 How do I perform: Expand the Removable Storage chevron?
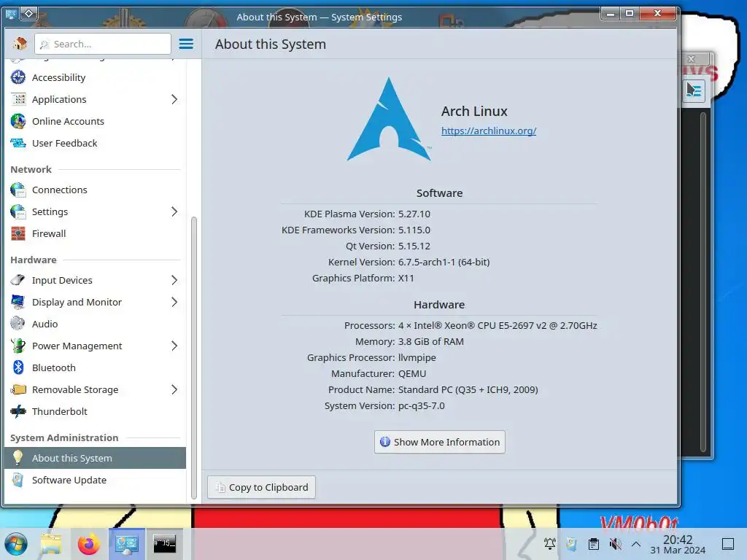coord(174,390)
